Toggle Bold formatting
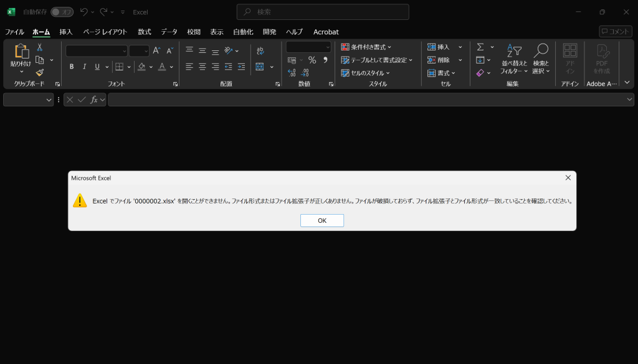 click(72, 67)
